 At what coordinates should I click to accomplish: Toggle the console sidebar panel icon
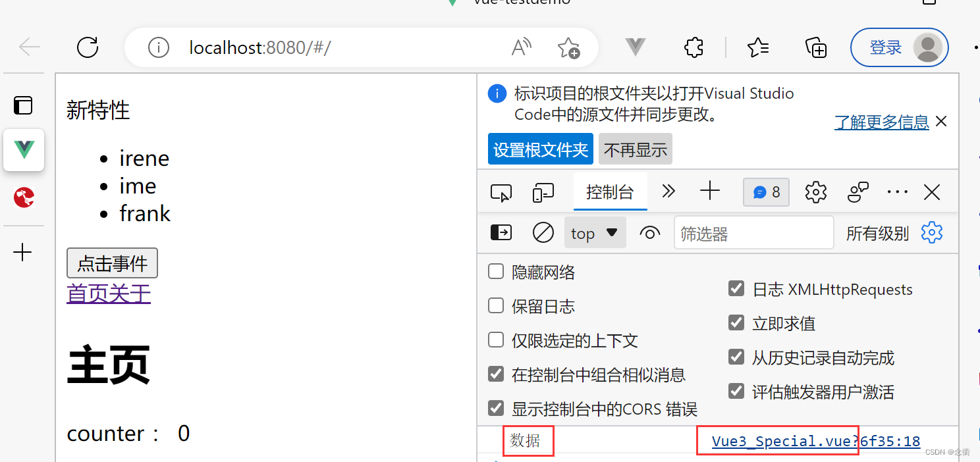click(501, 233)
